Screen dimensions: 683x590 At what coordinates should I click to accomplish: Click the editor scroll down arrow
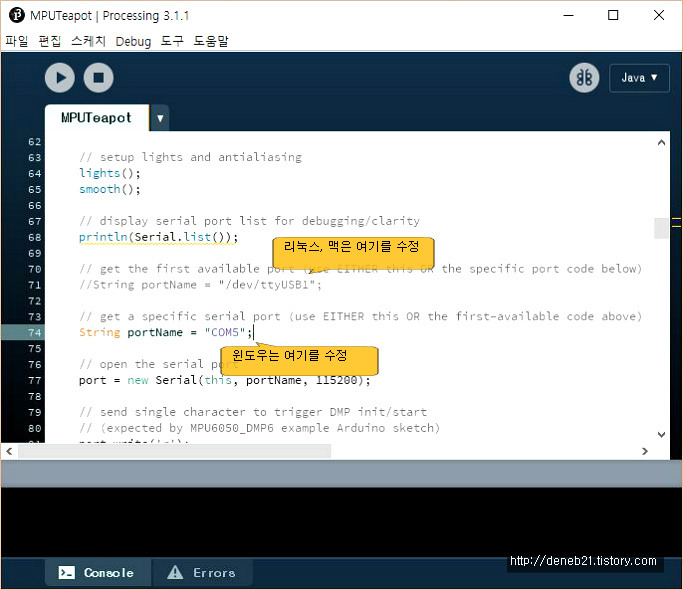[x=661, y=434]
